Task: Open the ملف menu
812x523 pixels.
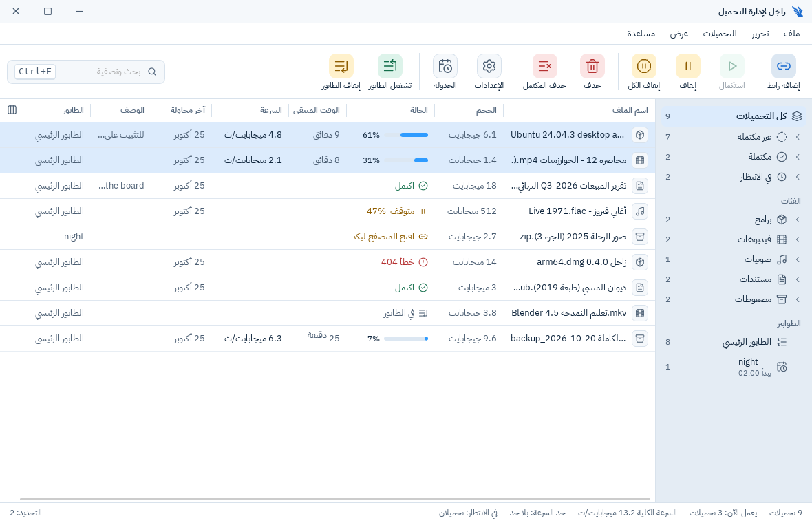Action: 791,34
